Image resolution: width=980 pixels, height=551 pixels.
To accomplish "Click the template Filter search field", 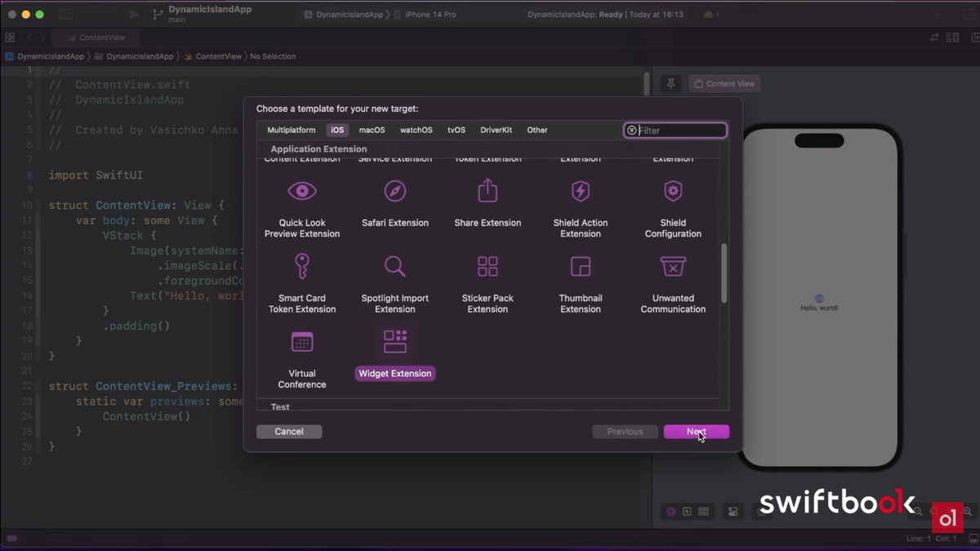I will [x=675, y=131].
